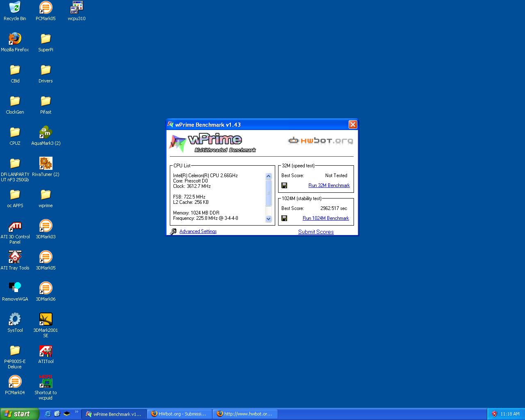Image resolution: width=525 pixels, height=420 pixels.
Task: Click the CPU List scroll-up arrow
Action: (x=269, y=176)
